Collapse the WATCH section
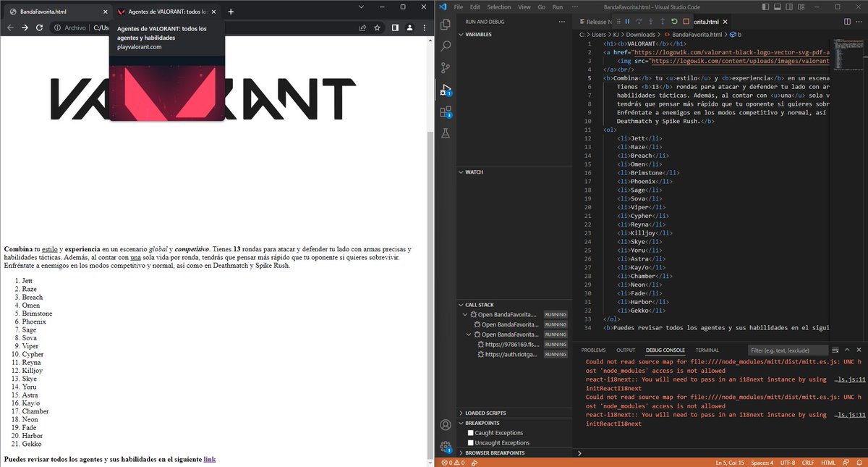This screenshot has height=467, width=868. (x=514, y=172)
